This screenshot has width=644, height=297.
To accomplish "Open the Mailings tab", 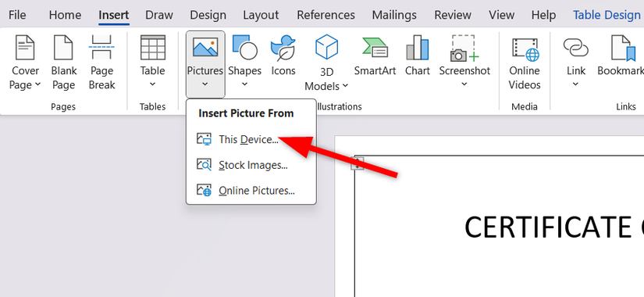I will pos(394,15).
